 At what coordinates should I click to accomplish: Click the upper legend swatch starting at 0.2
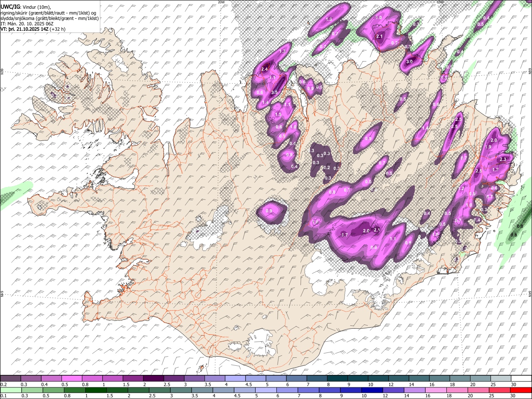click(x=10, y=378)
